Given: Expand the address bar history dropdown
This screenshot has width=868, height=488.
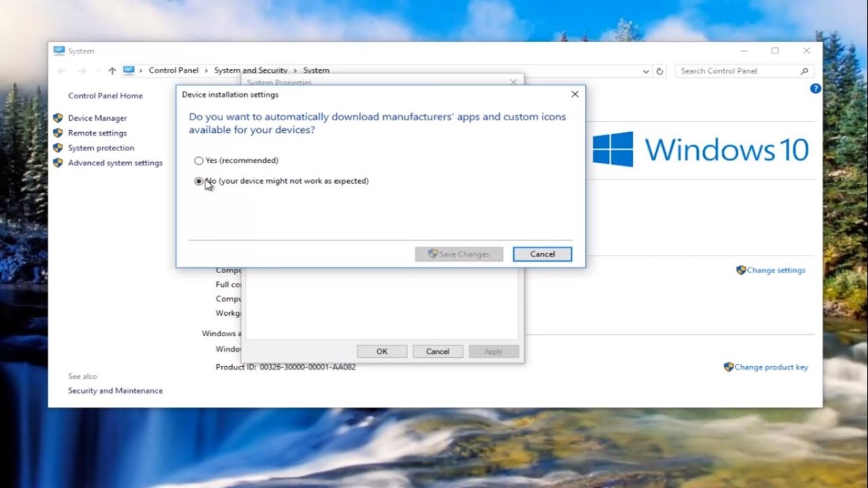Looking at the screenshot, I should click(646, 70).
